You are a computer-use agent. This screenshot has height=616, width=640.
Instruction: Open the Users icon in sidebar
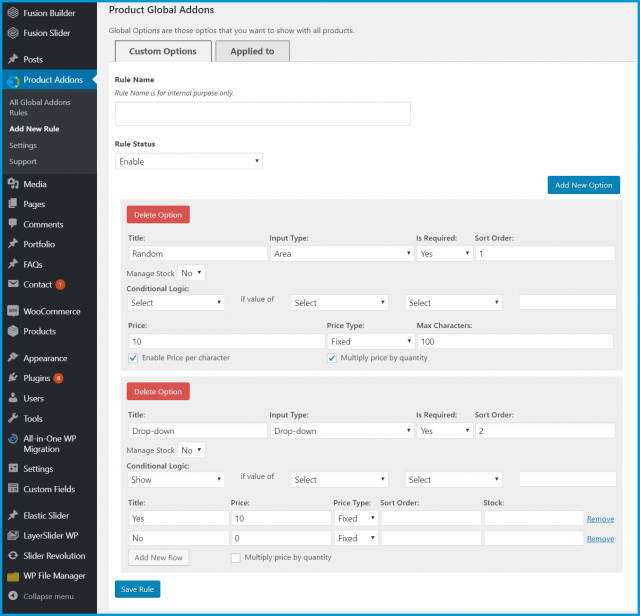[x=12, y=398]
